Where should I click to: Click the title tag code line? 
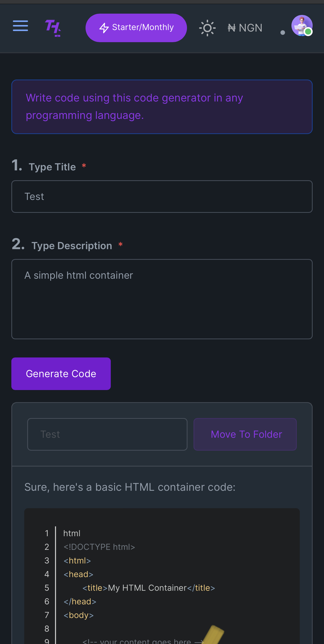pos(149,588)
